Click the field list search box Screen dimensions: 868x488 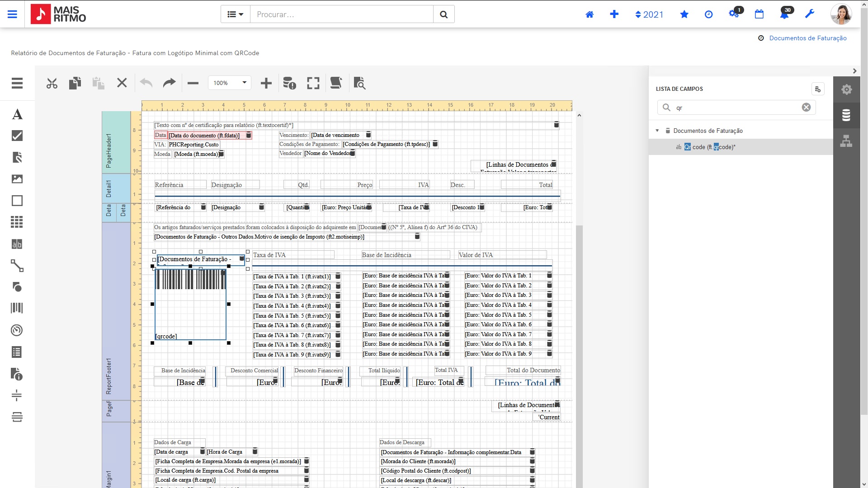coord(736,108)
